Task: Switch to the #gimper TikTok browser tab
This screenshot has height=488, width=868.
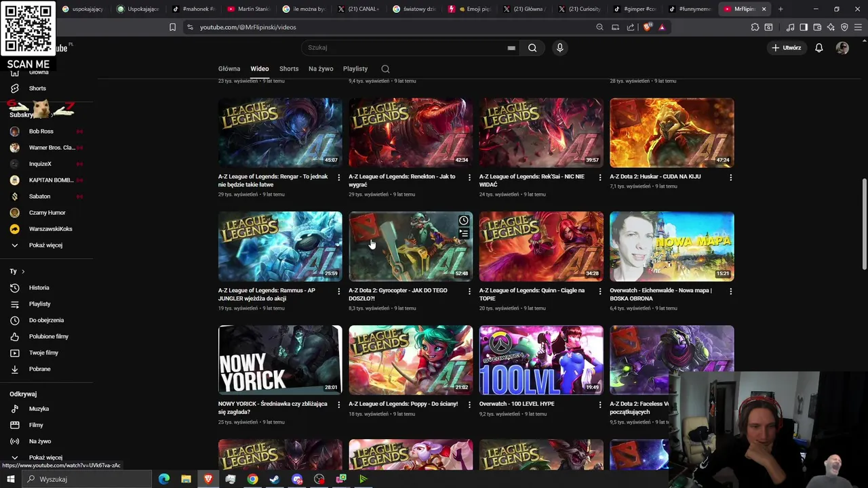Action: coord(635,9)
